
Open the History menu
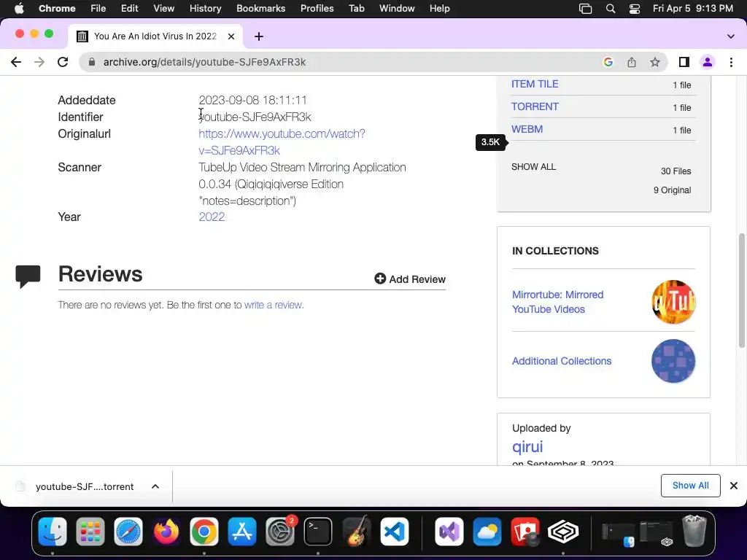205,8
